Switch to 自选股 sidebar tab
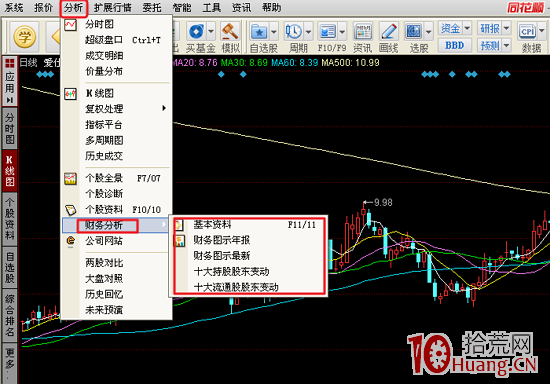Image resolution: width=550 pixels, height=384 pixels. (x=10, y=268)
